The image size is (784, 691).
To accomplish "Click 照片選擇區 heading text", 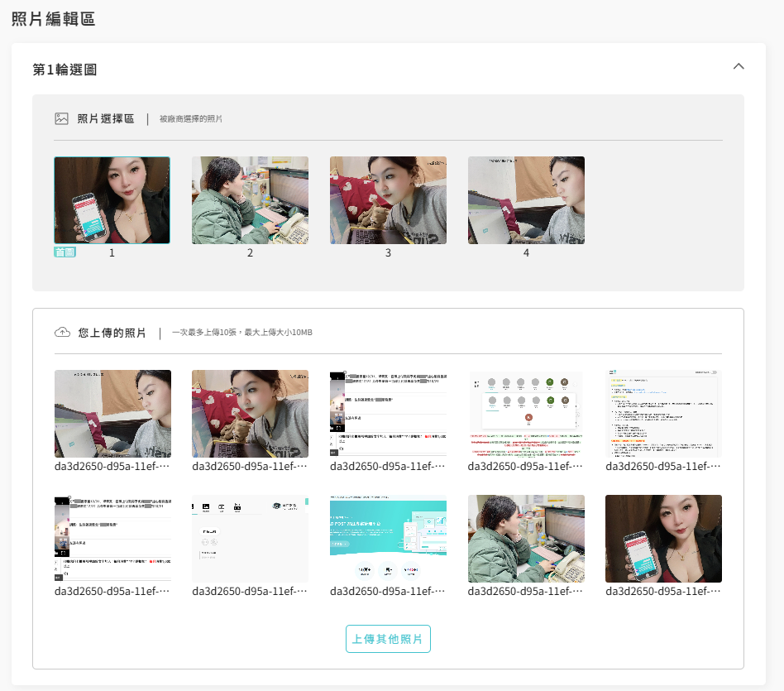I will click(x=106, y=118).
